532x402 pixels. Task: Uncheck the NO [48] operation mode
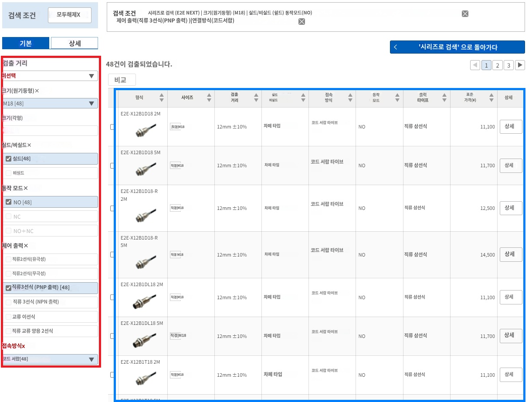pyautogui.click(x=8, y=202)
